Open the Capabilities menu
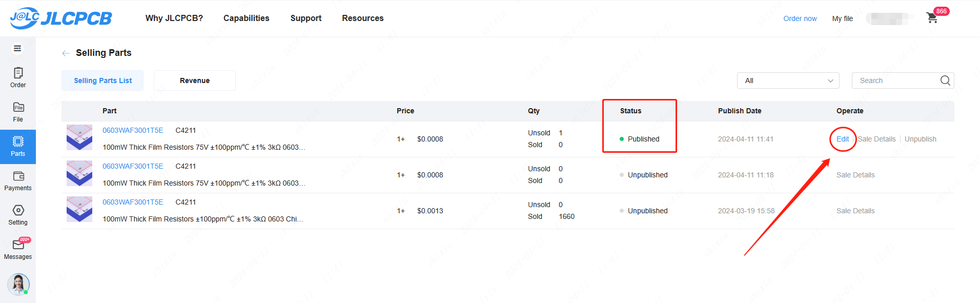Image resolution: width=980 pixels, height=303 pixels. (247, 18)
